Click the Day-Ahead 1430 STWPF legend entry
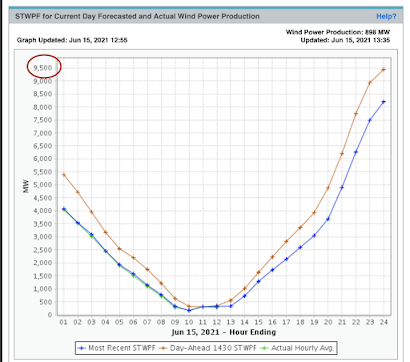This screenshot has width=410, height=362. point(208,348)
